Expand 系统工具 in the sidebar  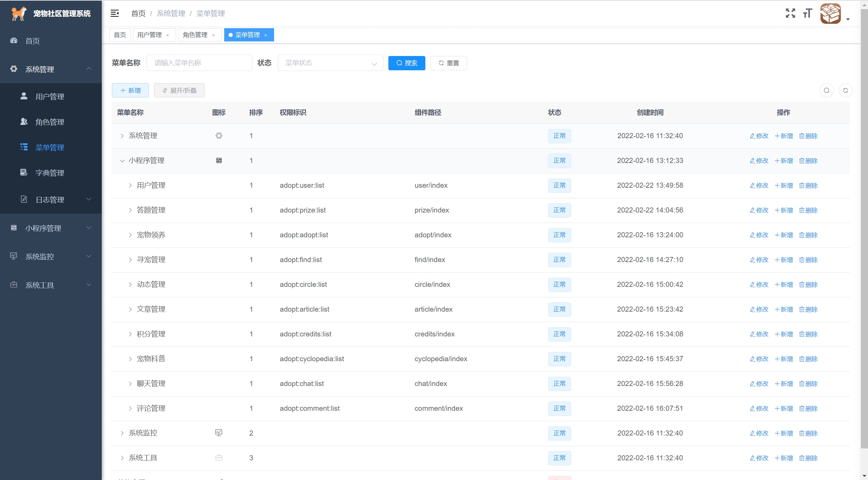[x=51, y=285]
